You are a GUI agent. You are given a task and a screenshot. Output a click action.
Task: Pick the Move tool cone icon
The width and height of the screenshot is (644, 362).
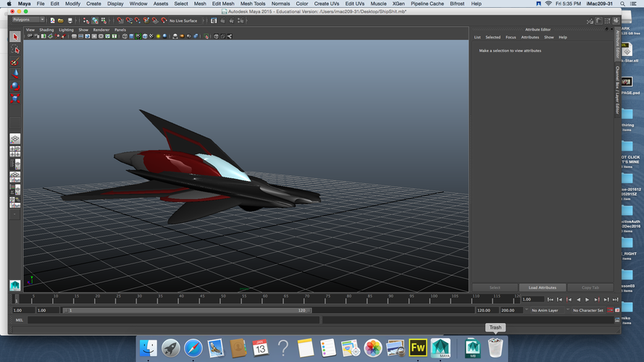(x=15, y=75)
